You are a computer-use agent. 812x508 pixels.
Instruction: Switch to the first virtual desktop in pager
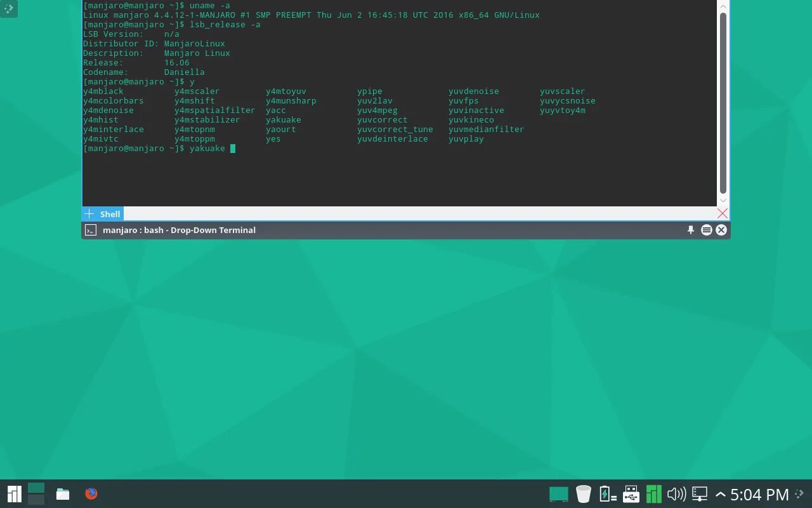(36, 488)
